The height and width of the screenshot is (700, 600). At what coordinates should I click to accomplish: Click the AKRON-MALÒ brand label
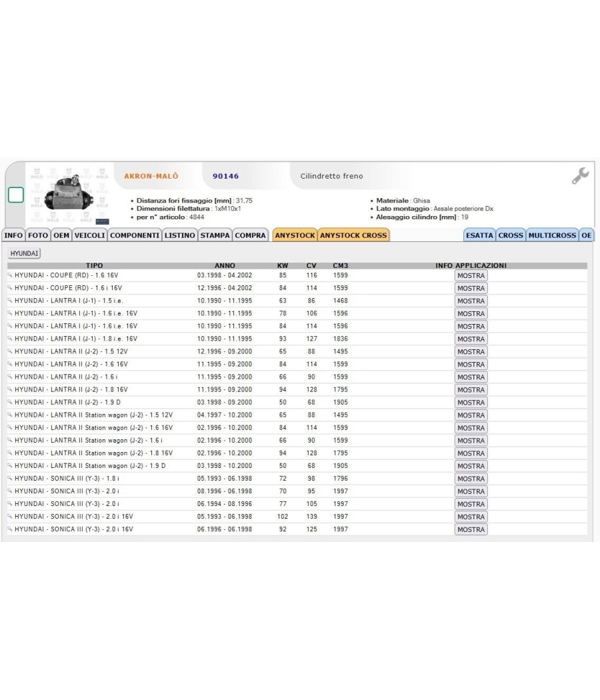tap(151, 176)
